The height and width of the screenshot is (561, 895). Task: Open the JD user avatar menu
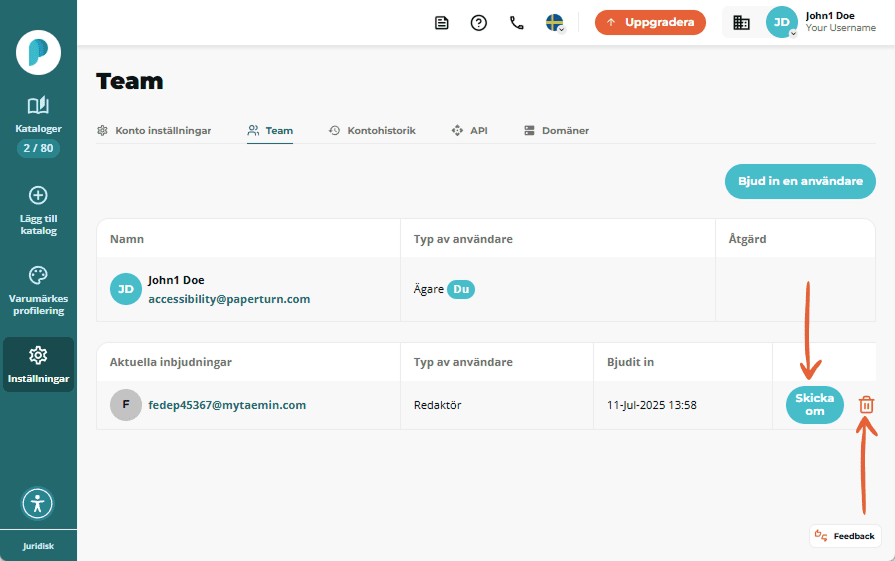[781, 22]
